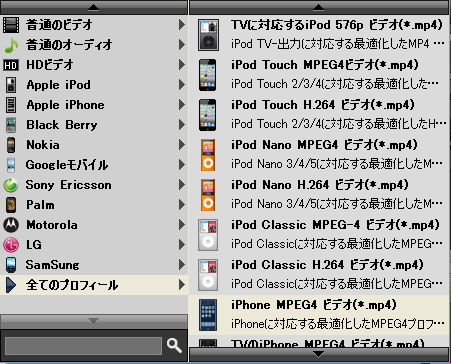Click the film strip icon for 普通のビデオ

(11, 25)
